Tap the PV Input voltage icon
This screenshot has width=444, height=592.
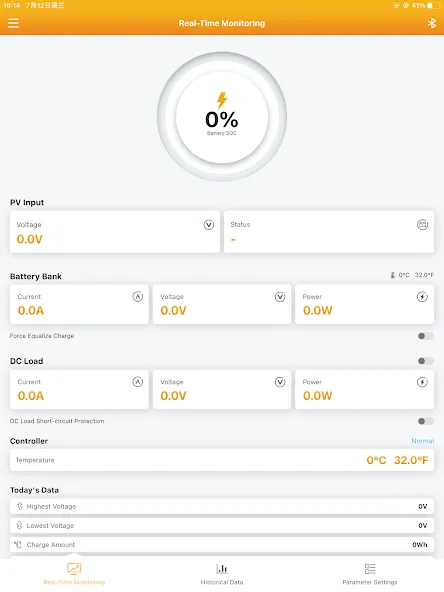point(209,225)
